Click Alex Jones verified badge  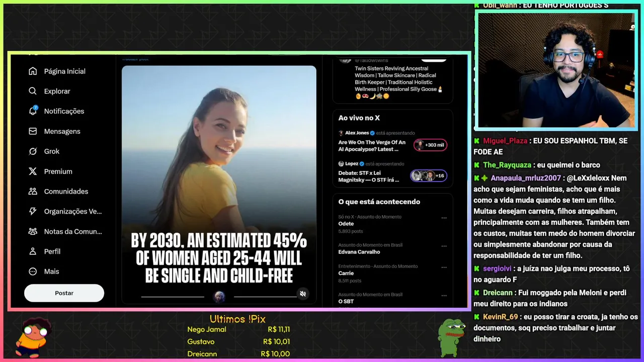(372, 133)
